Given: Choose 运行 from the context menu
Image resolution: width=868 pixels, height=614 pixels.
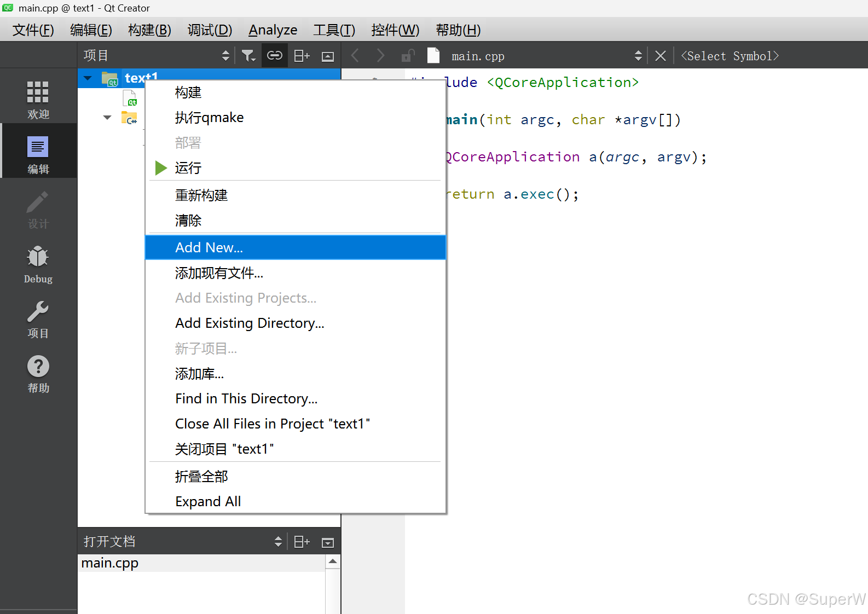Looking at the screenshot, I should 296,168.
